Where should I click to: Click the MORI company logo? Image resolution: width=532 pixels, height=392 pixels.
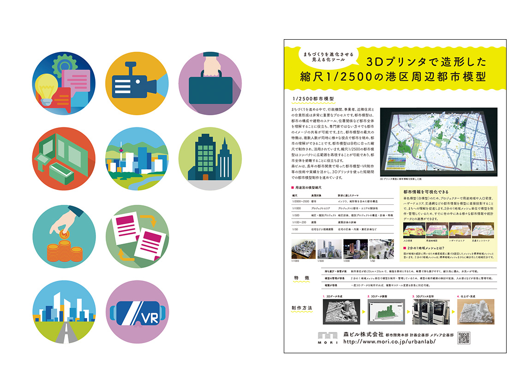pyautogui.click(x=329, y=338)
